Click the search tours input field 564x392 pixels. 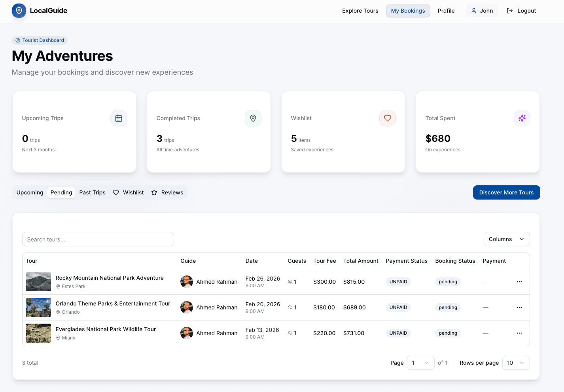coord(98,239)
